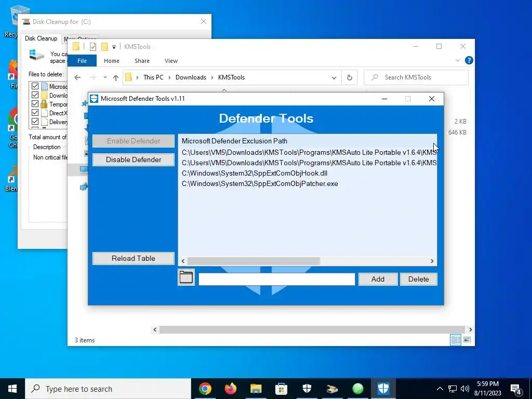Open Microsoft Store from taskbar
The image size is (532, 399).
tap(281, 389)
